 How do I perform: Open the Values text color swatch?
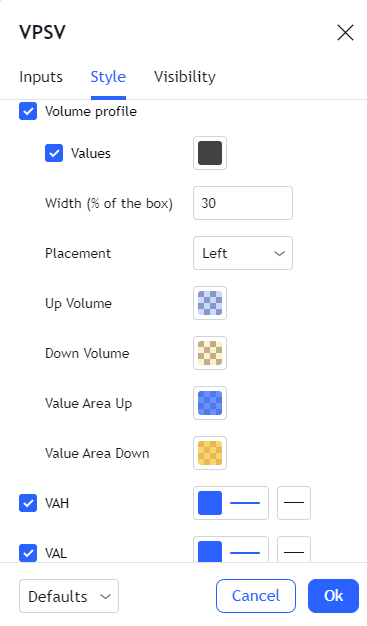point(210,153)
